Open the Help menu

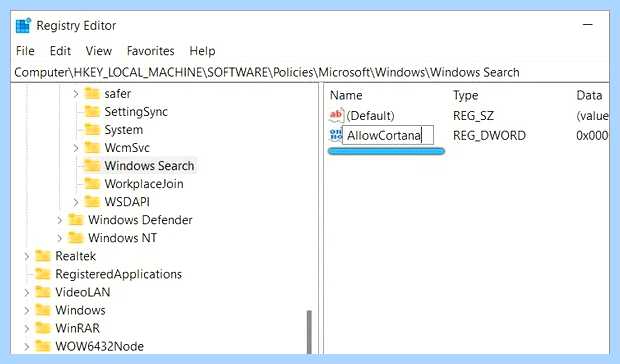(202, 51)
